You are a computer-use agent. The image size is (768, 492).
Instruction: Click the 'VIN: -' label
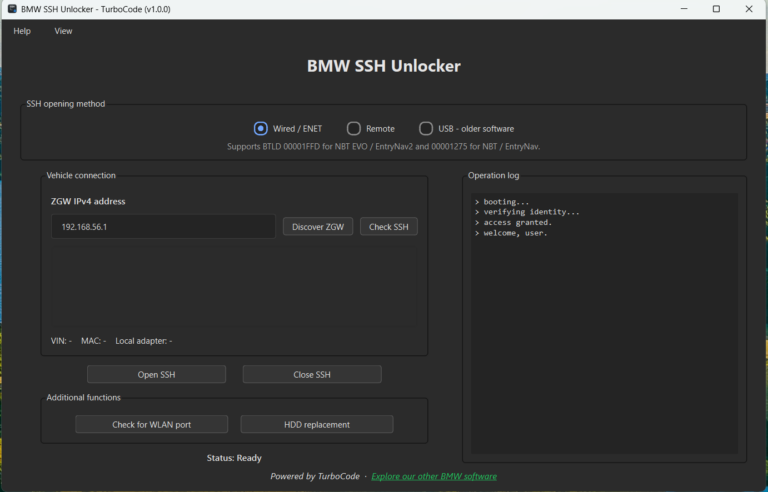coord(61,341)
